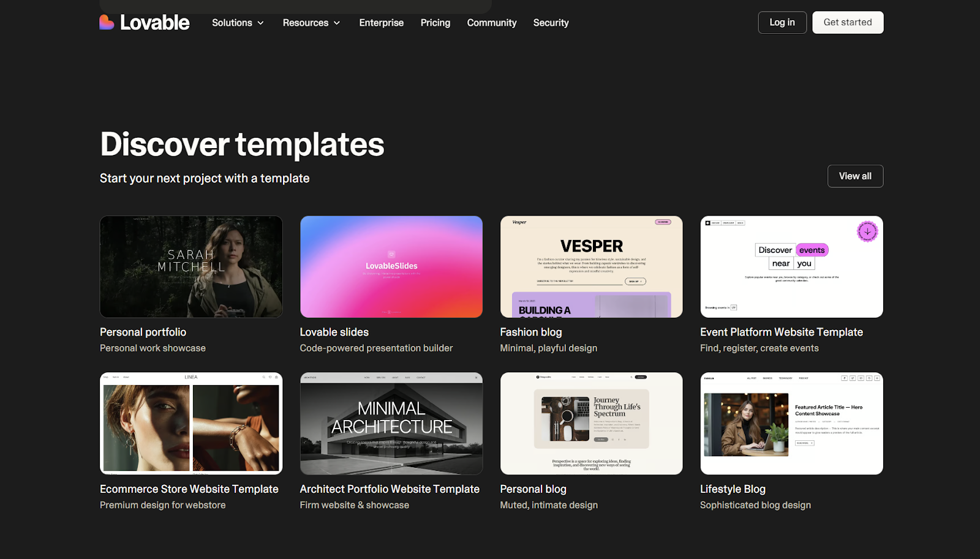Click the Event Platform Website Template title
Viewport: 980px width, 559px height.
coord(781,332)
